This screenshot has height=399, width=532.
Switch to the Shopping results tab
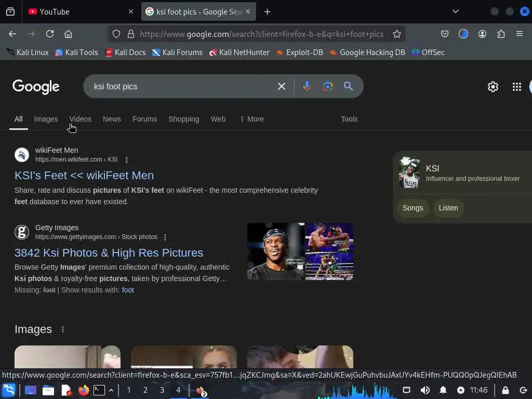183,119
